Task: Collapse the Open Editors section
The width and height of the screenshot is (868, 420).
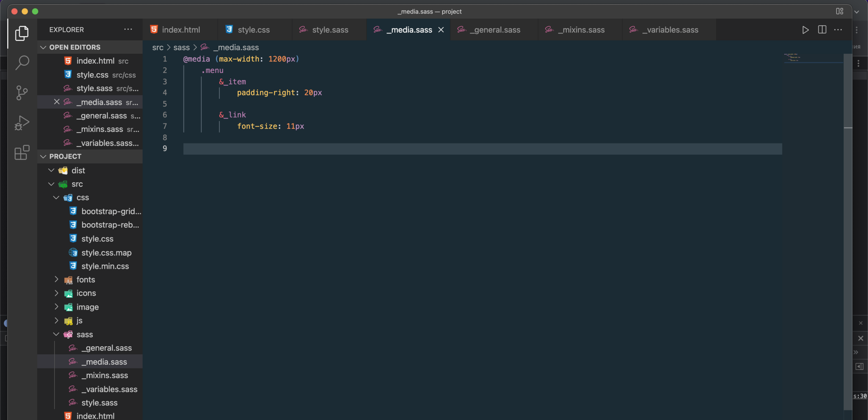Action: (x=90, y=47)
